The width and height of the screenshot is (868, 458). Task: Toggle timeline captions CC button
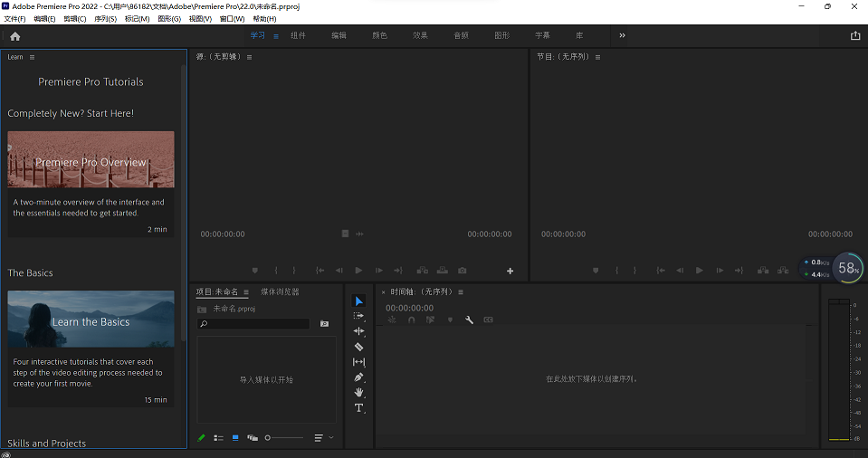[x=488, y=320]
